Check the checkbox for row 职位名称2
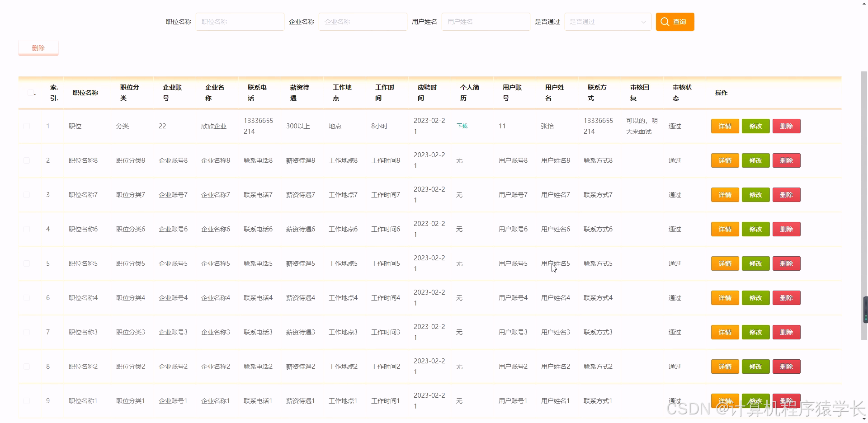The image size is (868, 423). click(x=27, y=367)
